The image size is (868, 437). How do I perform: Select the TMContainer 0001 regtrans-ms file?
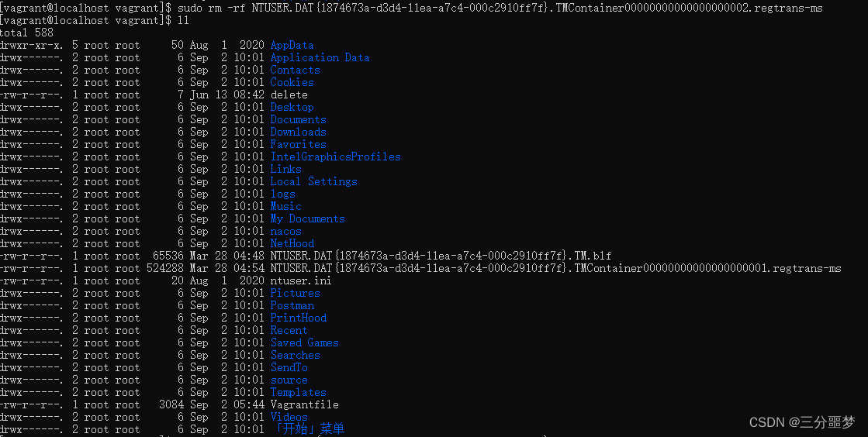[x=556, y=268]
